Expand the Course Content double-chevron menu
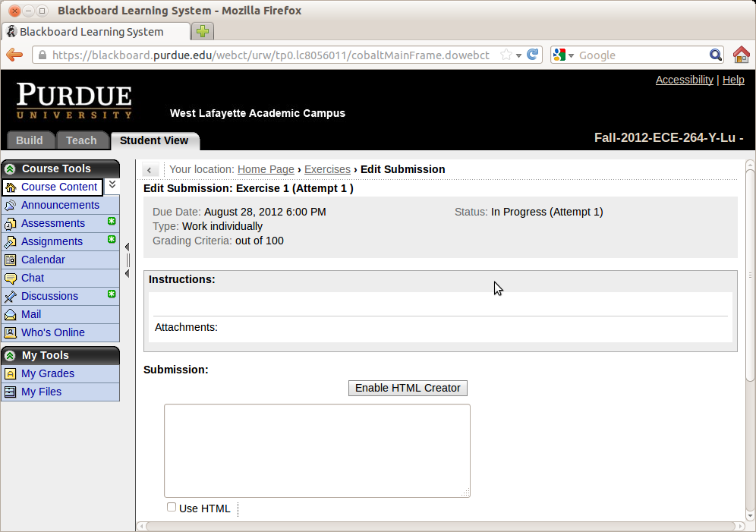The image size is (756, 532). 112,185
